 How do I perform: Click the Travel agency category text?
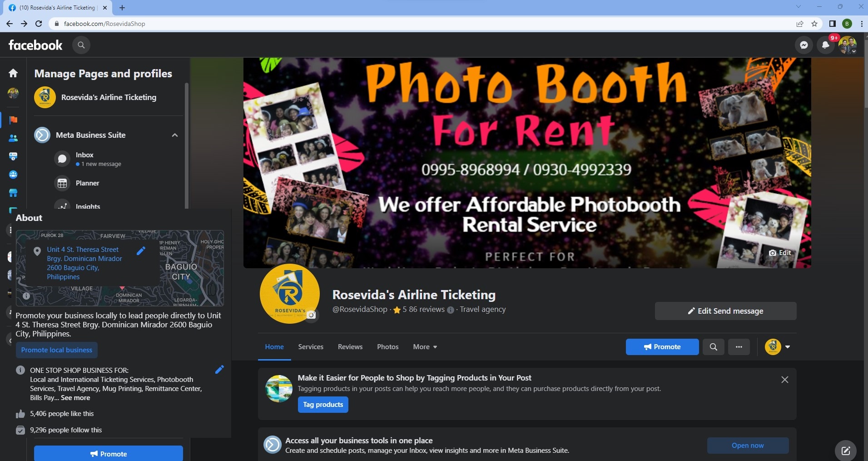click(482, 310)
